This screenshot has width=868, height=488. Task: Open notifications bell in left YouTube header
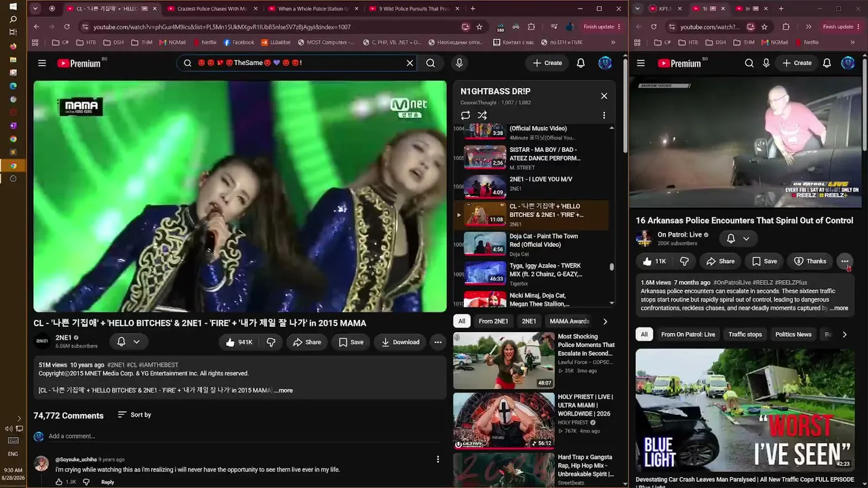tap(580, 63)
